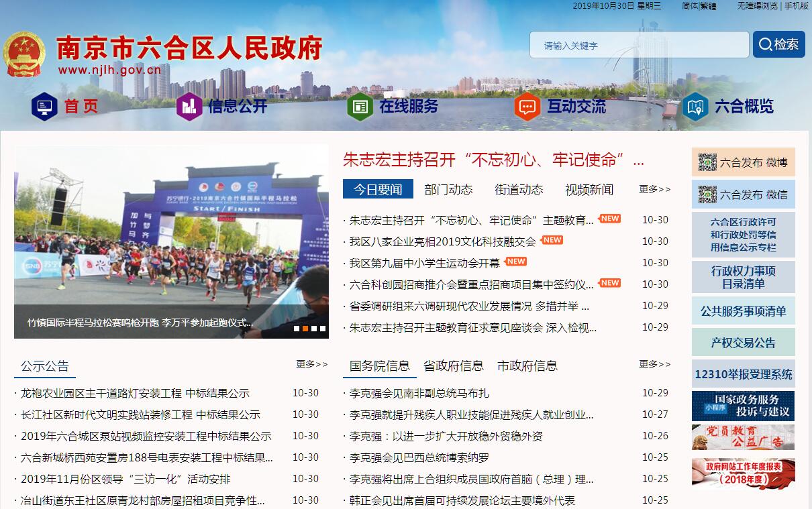812x509 pixels.
Task: Open the 六合发布 微信 QR code banner
Action: pos(743,194)
